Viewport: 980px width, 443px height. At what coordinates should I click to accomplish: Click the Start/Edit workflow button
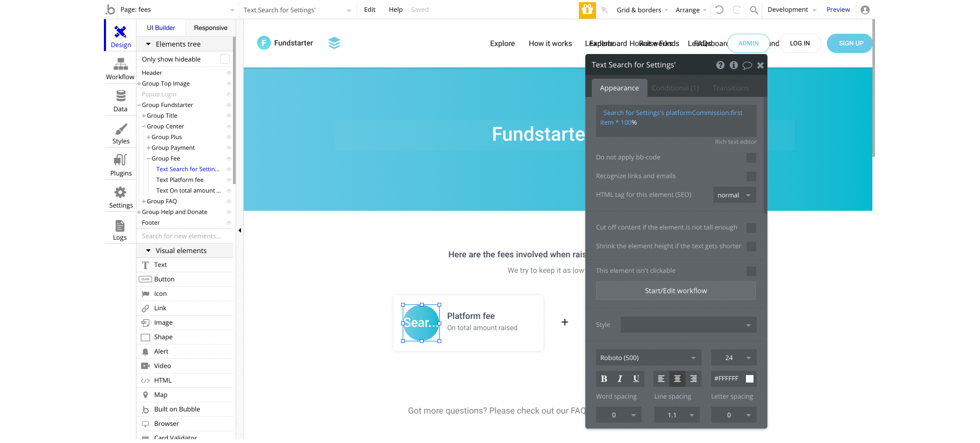click(x=676, y=291)
